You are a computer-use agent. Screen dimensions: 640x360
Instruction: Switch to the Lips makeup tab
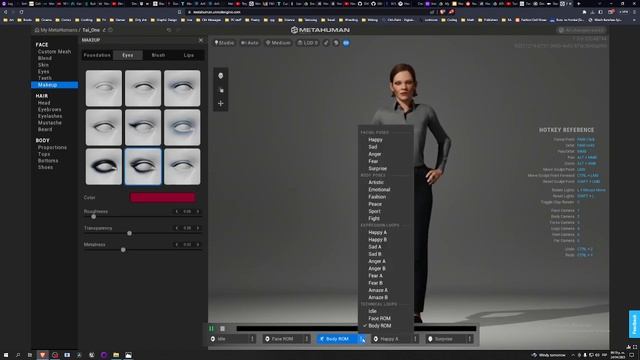(189, 55)
